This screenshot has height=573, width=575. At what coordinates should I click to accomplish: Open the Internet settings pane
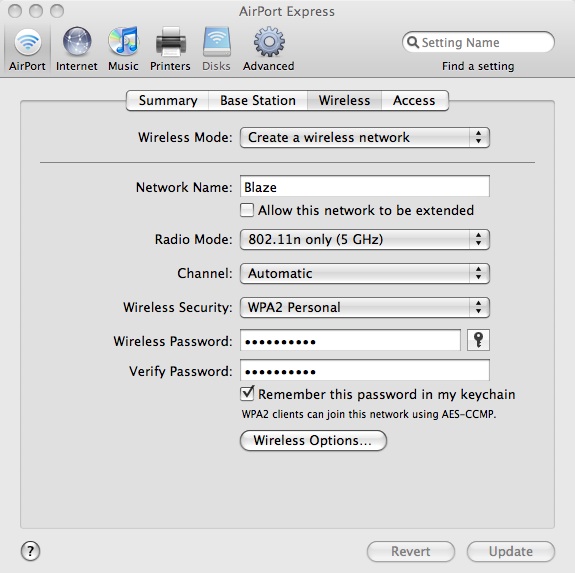[x=77, y=49]
